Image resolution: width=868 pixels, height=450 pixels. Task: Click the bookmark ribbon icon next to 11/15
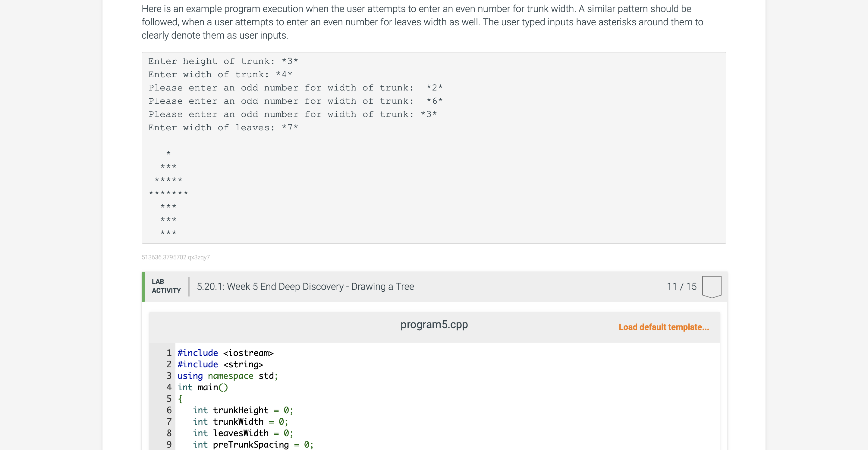[x=712, y=287]
